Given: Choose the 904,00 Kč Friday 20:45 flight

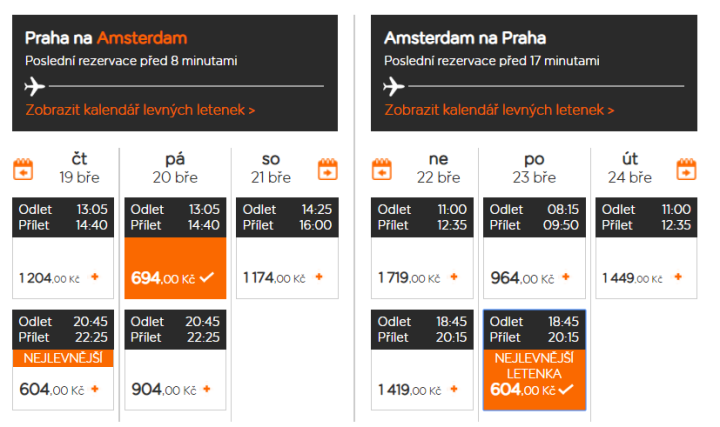Looking at the screenshot, I should pos(175,389).
